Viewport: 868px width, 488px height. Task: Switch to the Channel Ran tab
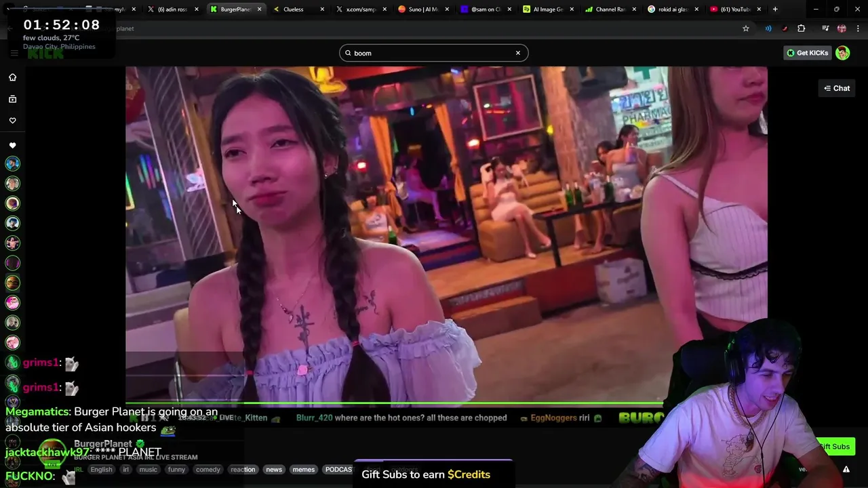[x=609, y=9]
